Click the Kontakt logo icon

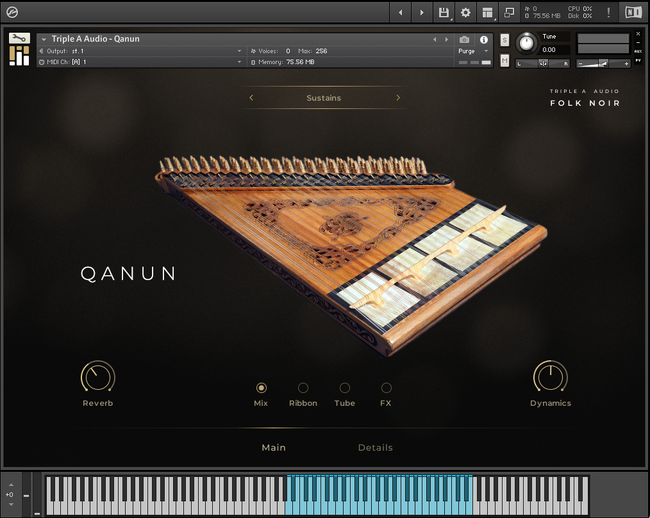pyautogui.click(x=13, y=12)
